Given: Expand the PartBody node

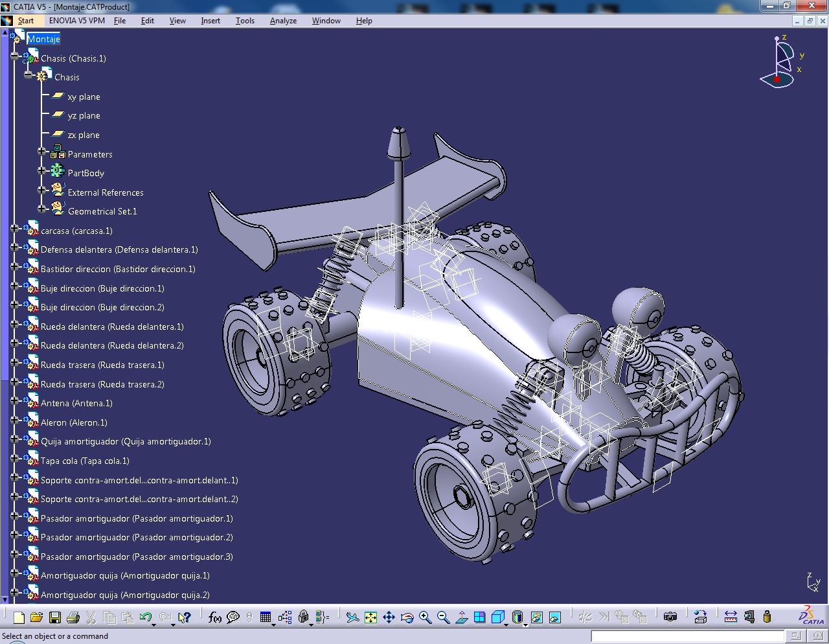Looking at the screenshot, I should coord(41,171).
